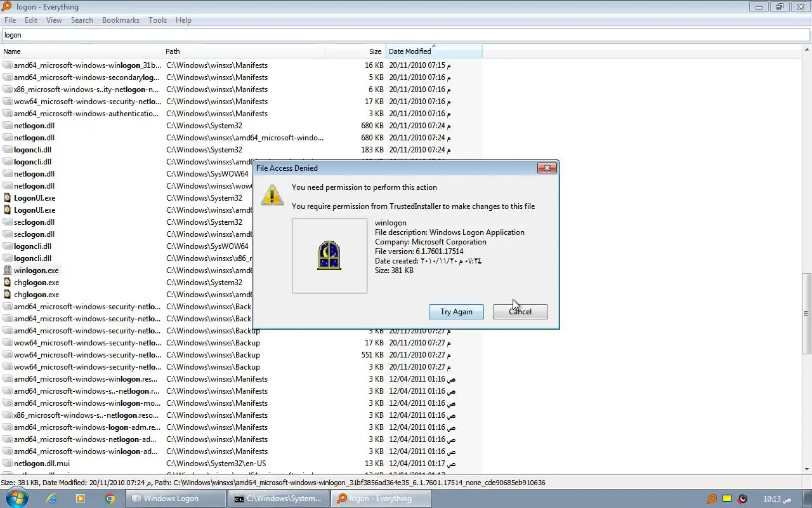Select amd64_microsoft-windows-netlogon-ad... file name
The image size is (812, 508).
[x=86, y=439]
